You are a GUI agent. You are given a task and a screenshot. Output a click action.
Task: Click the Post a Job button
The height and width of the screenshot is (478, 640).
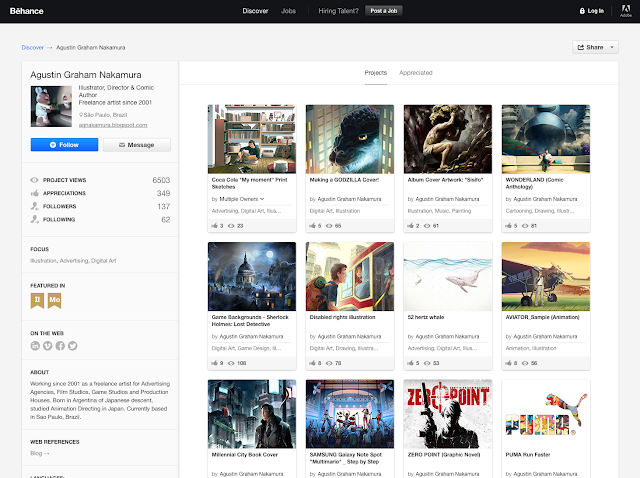384,11
